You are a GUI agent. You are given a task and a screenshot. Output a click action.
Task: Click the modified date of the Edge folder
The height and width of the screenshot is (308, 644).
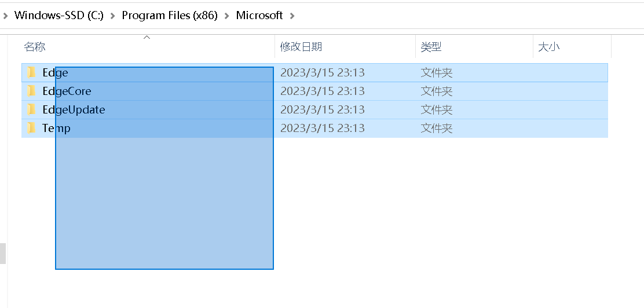coord(322,73)
